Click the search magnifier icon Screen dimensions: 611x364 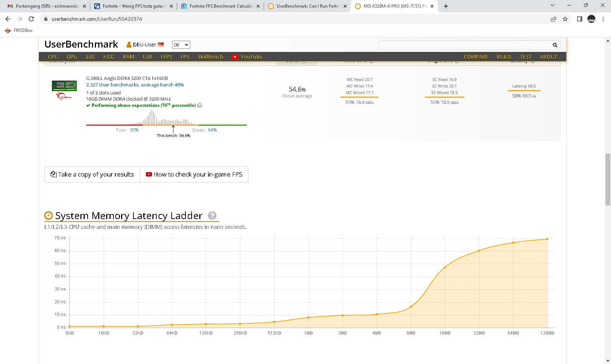pos(555,45)
